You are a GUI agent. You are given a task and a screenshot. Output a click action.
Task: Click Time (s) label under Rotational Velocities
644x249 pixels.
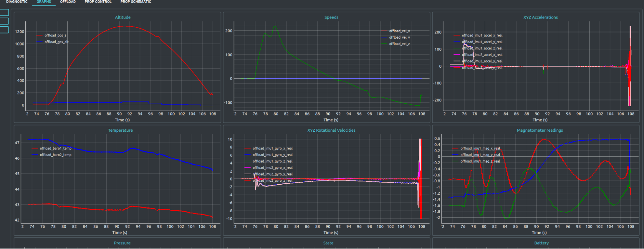pyautogui.click(x=331, y=233)
